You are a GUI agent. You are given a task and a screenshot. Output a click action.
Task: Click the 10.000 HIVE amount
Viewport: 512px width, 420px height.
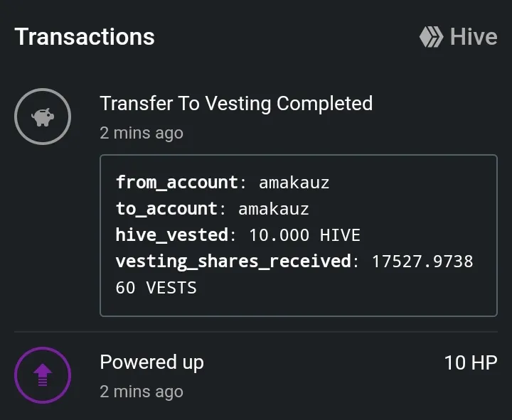coord(304,235)
